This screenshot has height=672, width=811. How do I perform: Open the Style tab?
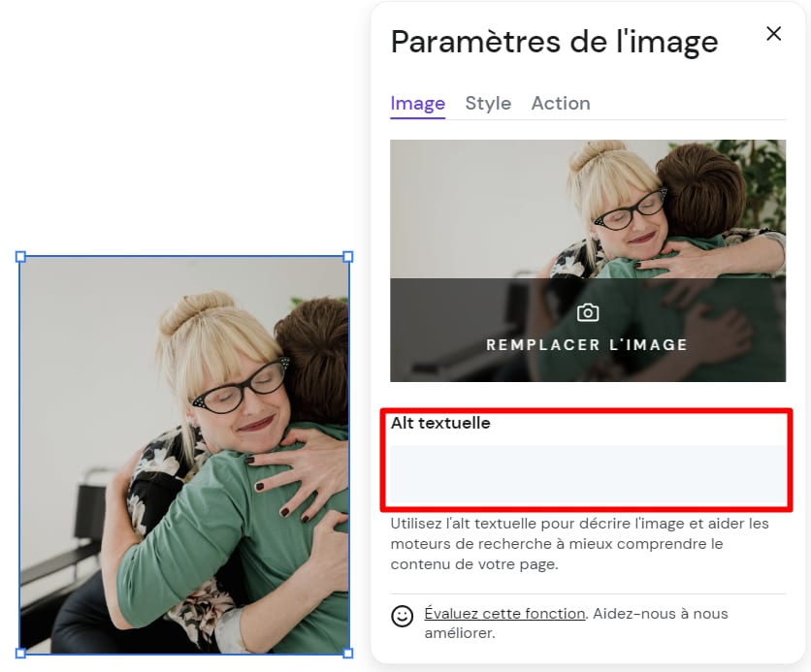(488, 104)
